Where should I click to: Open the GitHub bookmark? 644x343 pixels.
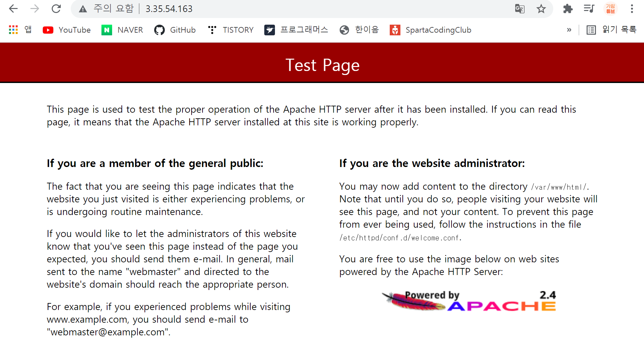(x=175, y=30)
